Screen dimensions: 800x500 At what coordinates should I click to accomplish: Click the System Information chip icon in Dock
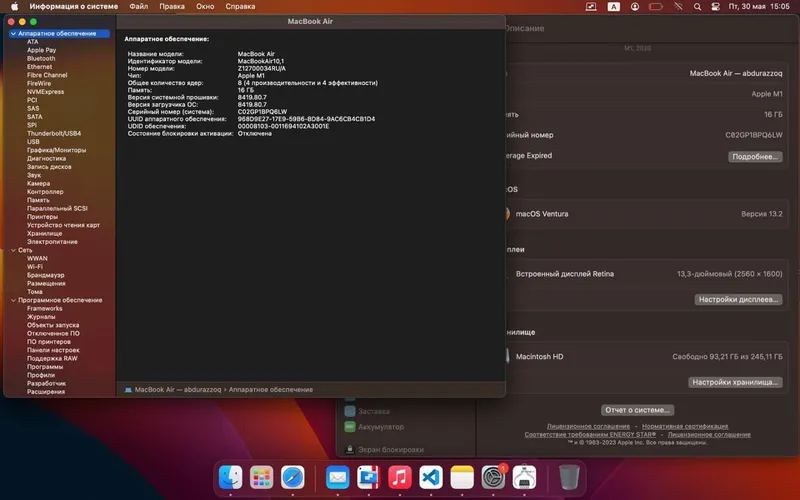point(524,478)
